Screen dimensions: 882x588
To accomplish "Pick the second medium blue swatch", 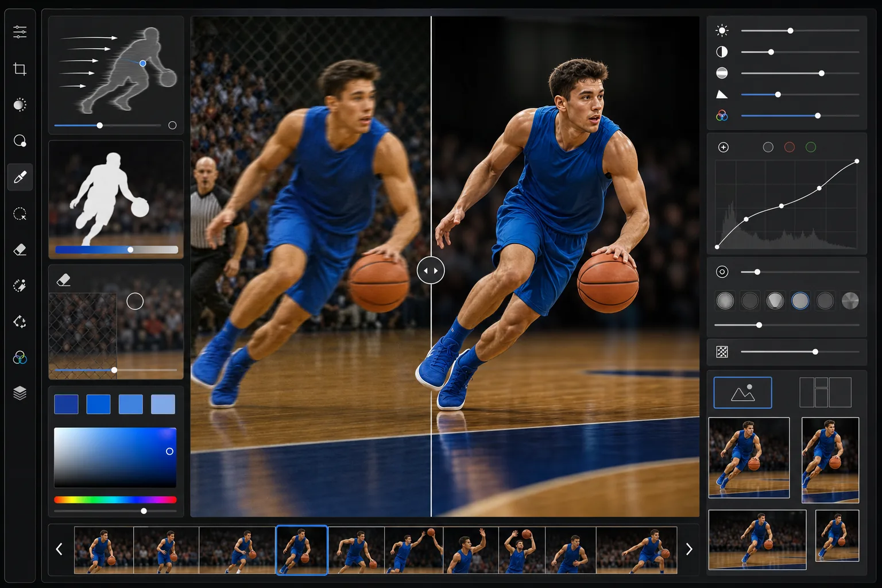I will 98,404.
